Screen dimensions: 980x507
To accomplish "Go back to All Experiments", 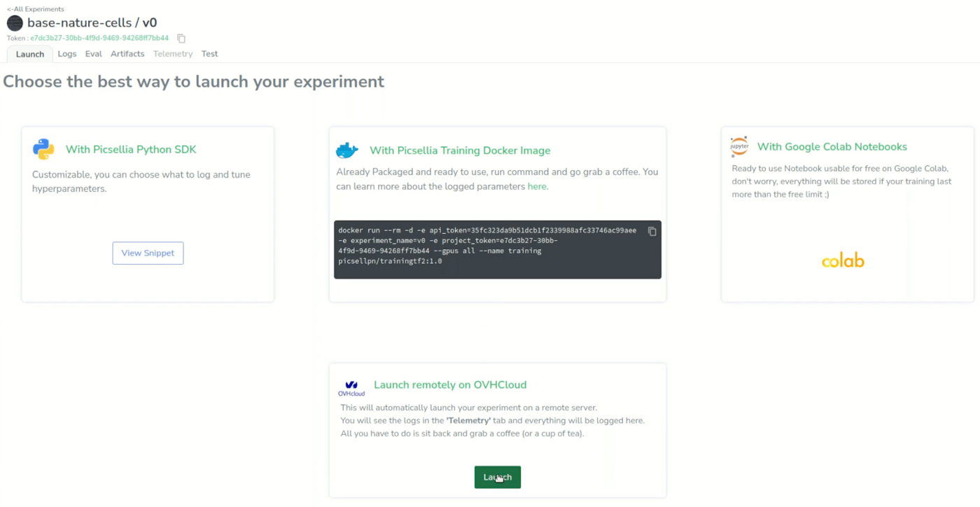I will 35,9.
